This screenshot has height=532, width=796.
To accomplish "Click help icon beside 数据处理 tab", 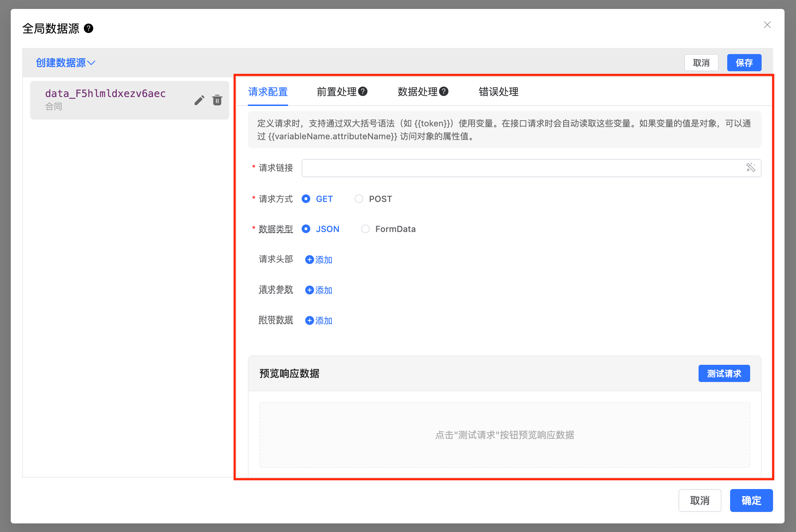I will (x=444, y=92).
